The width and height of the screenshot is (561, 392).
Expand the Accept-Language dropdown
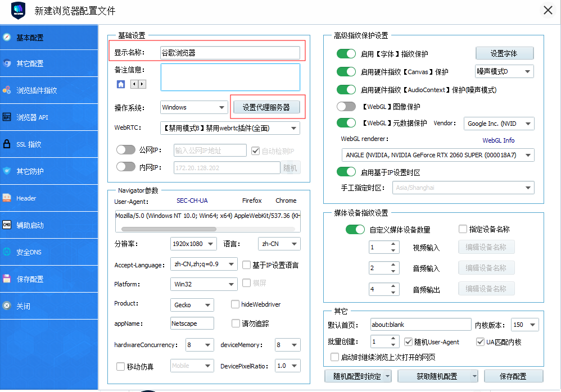[204, 264]
